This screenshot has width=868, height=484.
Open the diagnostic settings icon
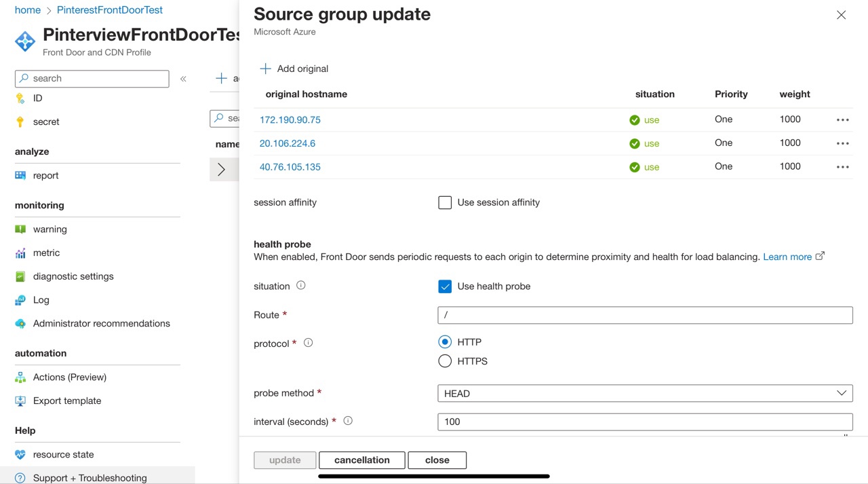click(20, 277)
